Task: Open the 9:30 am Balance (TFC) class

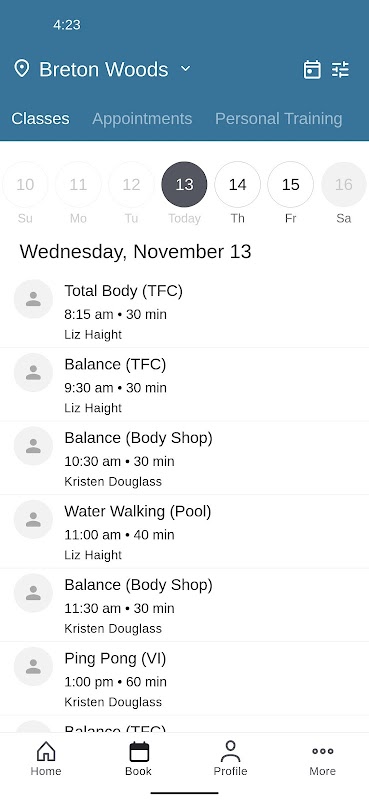Action: pyautogui.click(x=184, y=385)
